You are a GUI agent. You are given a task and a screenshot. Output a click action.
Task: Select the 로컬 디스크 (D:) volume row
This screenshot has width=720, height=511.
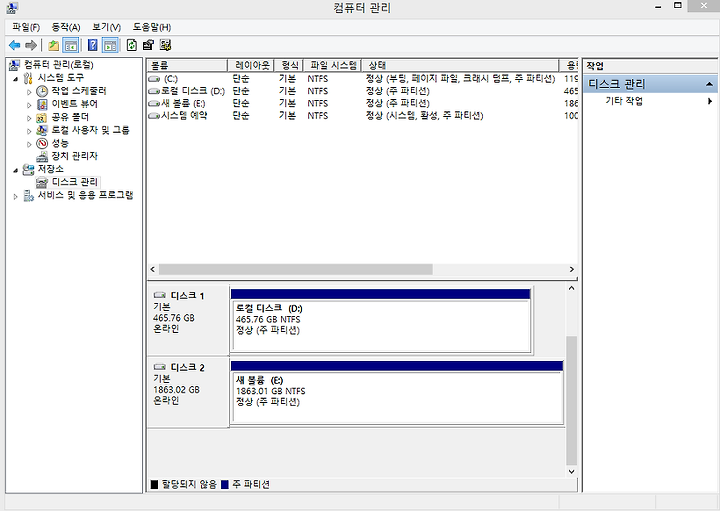362,91
